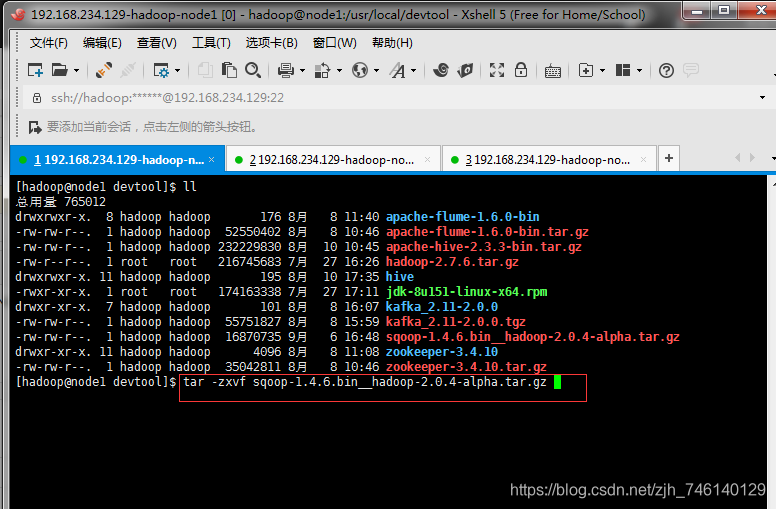Image resolution: width=776 pixels, height=509 pixels.
Task: Click the add current session arrow icon
Action: 35,127
